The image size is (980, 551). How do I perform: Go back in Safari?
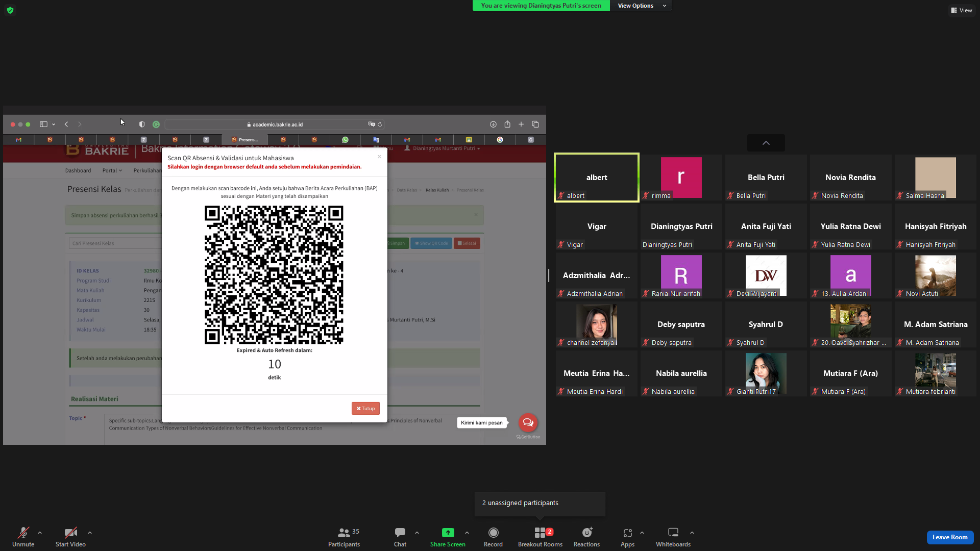(66, 124)
